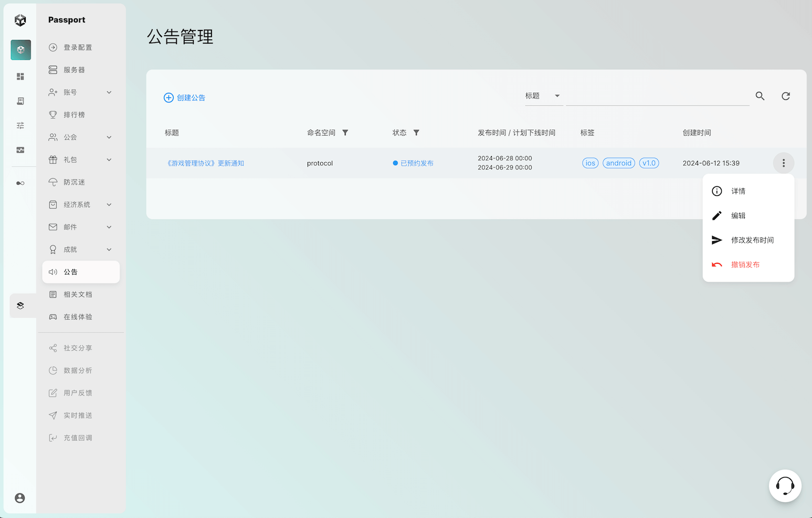This screenshot has width=812, height=518.
Task: Open 排行榜 in the sidebar
Action: click(x=74, y=115)
